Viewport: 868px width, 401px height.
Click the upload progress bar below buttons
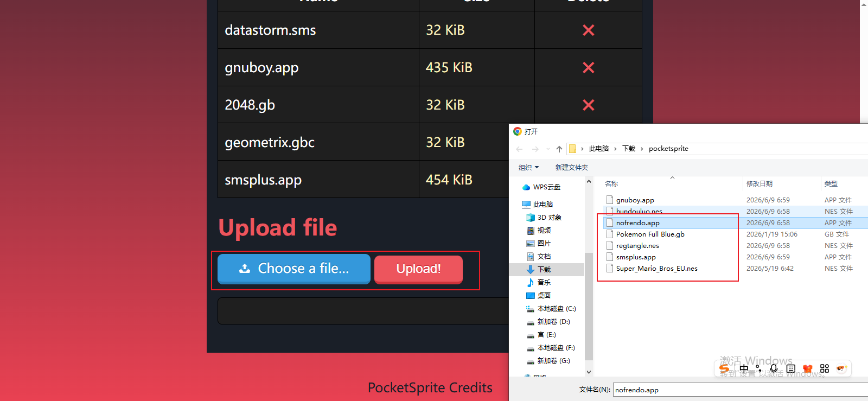(363, 311)
